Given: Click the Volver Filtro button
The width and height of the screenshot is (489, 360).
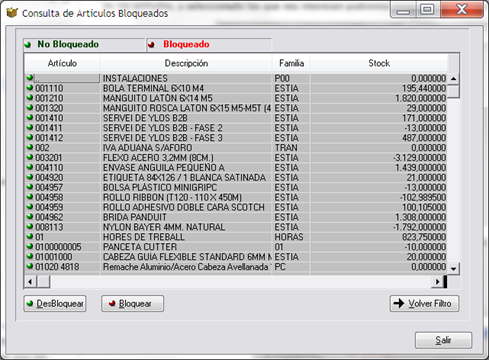Looking at the screenshot, I should (x=424, y=303).
